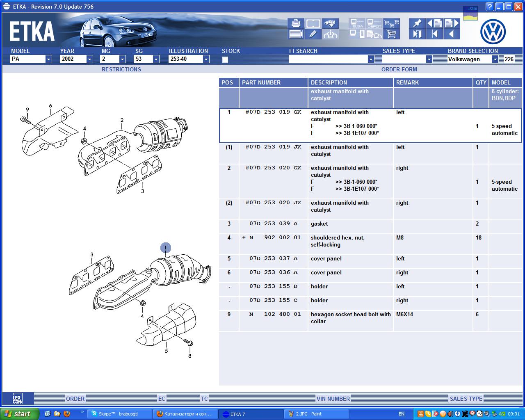The width and height of the screenshot is (525, 420).
Task: Open the Brand Selection dropdown
Action: pyautogui.click(x=495, y=59)
